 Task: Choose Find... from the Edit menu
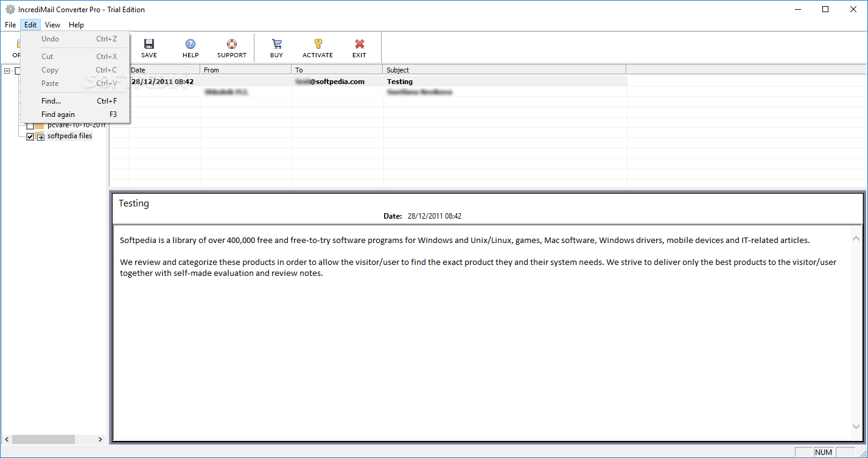[75, 101]
